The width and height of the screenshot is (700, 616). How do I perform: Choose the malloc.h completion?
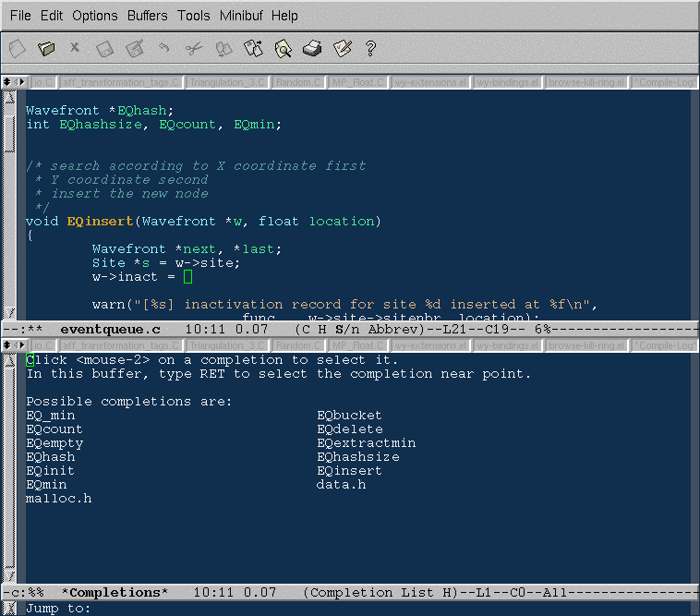(x=59, y=499)
